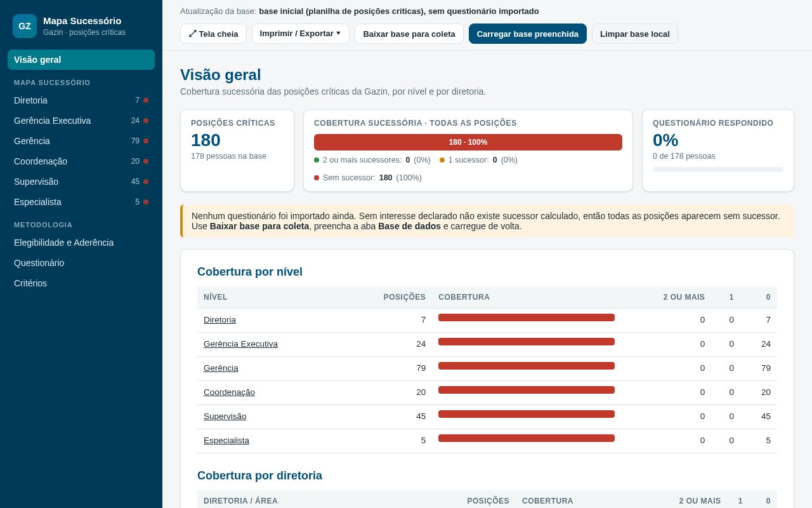Open the Imprimir / Exportar dropdown
This screenshot has height=508, width=812.
tap(301, 34)
